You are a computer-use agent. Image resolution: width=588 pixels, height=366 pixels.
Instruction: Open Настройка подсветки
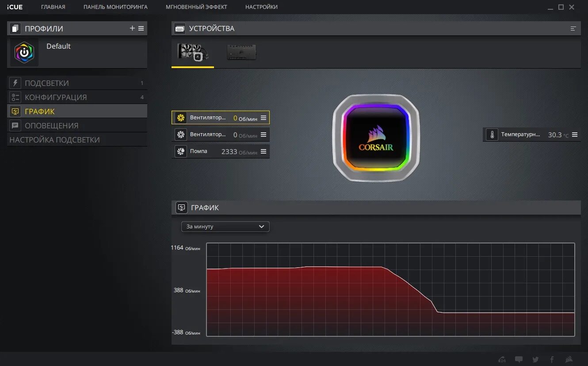pos(77,139)
